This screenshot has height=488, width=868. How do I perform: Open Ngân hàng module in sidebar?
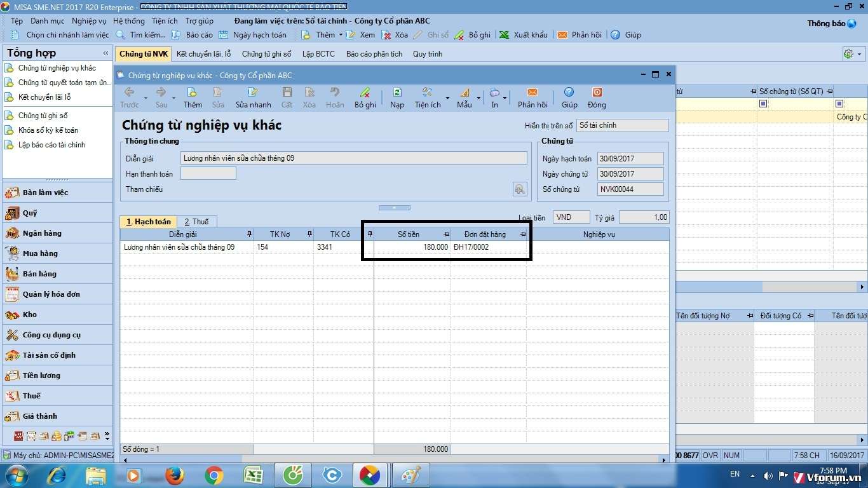[x=42, y=233]
